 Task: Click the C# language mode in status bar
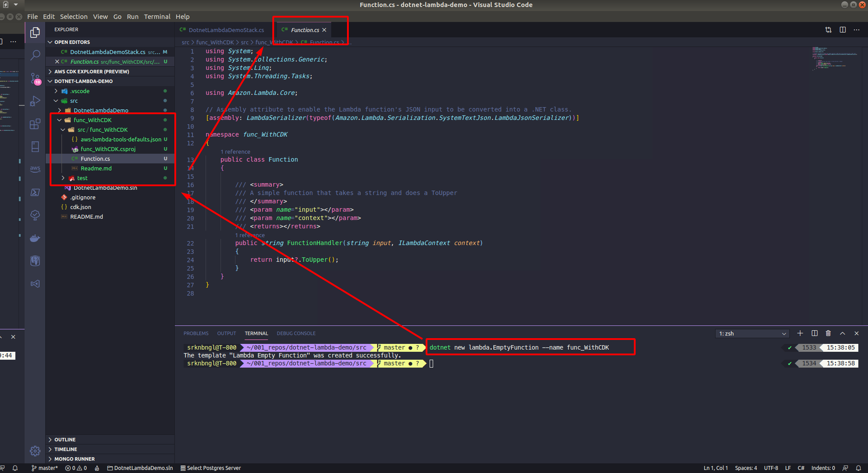coord(801,468)
